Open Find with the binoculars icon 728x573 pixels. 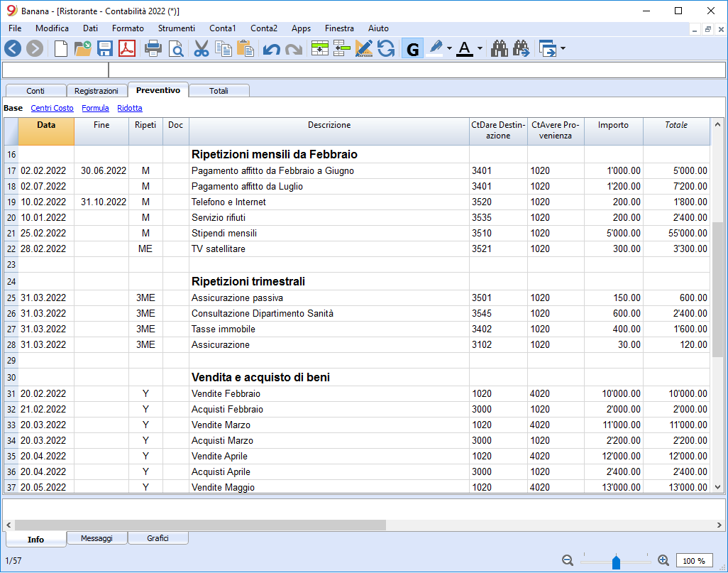(499, 48)
